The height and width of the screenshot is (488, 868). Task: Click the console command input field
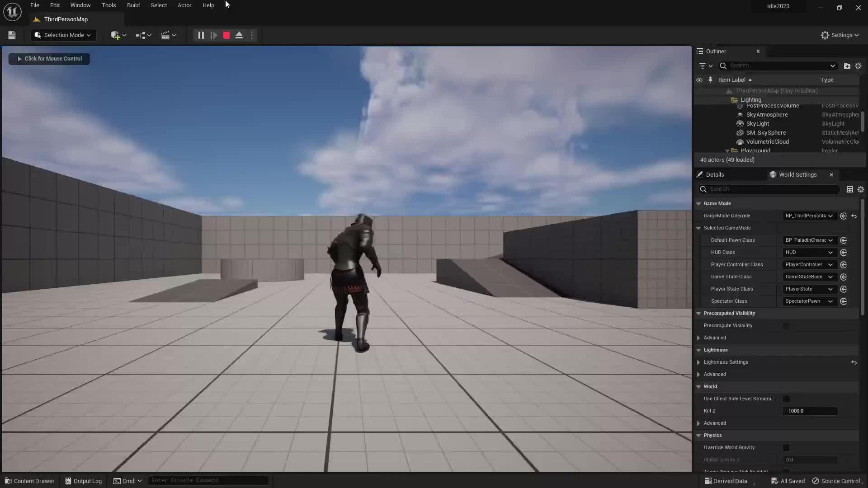click(x=208, y=480)
